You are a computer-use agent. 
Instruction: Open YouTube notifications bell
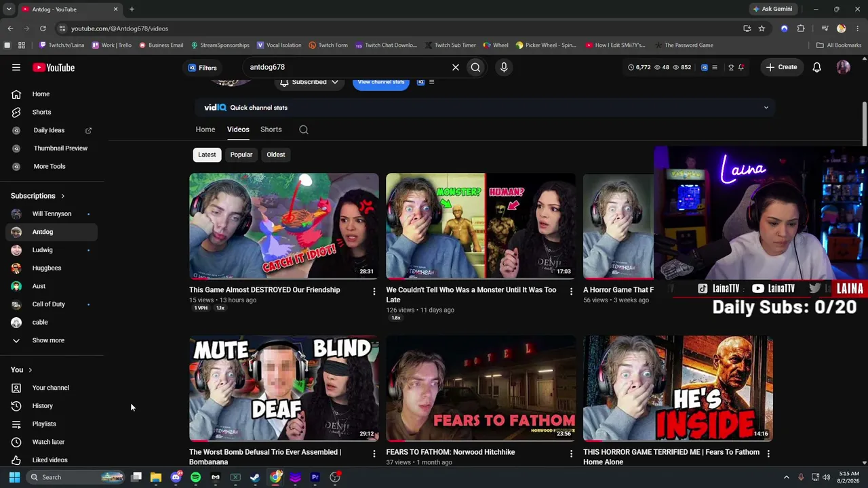point(817,67)
